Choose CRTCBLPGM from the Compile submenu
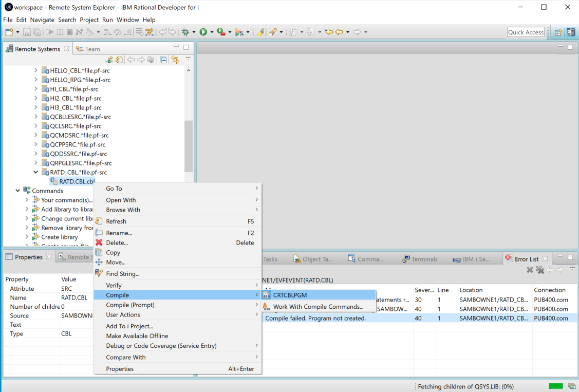Screen dimensions: 579x392 pyautogui.click(x=290, y=295)
